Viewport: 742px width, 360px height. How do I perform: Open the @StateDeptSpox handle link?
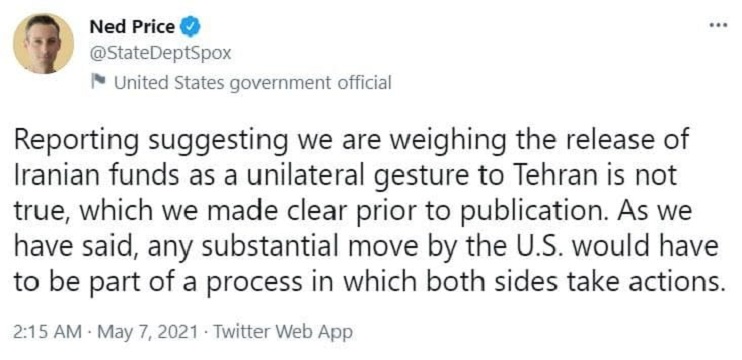coord(160,54)
